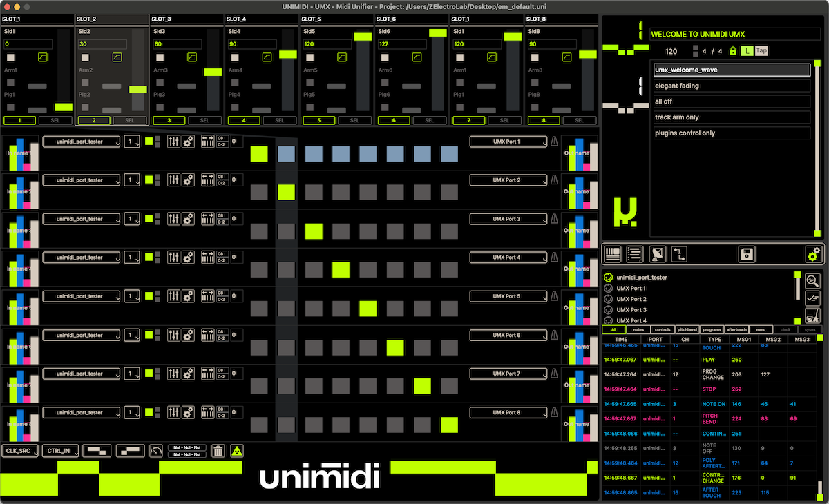Open CLK_SRC dropdown
The width and height of the screenshot is (829, 504).
click(x=19, y=451)
